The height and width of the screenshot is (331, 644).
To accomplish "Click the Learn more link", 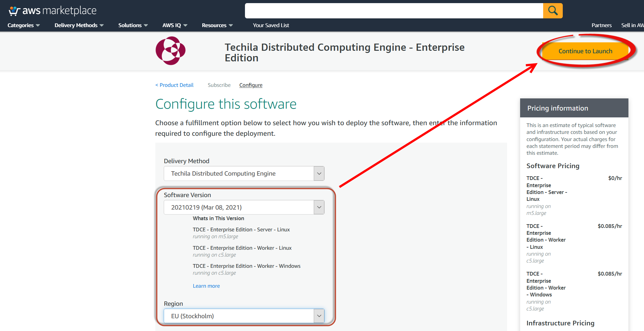I will (206, 286).
